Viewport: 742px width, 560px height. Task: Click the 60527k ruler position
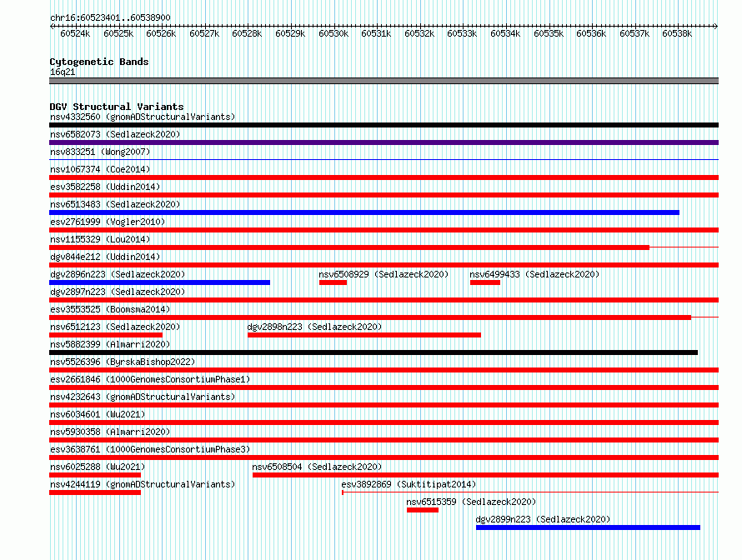204,33
